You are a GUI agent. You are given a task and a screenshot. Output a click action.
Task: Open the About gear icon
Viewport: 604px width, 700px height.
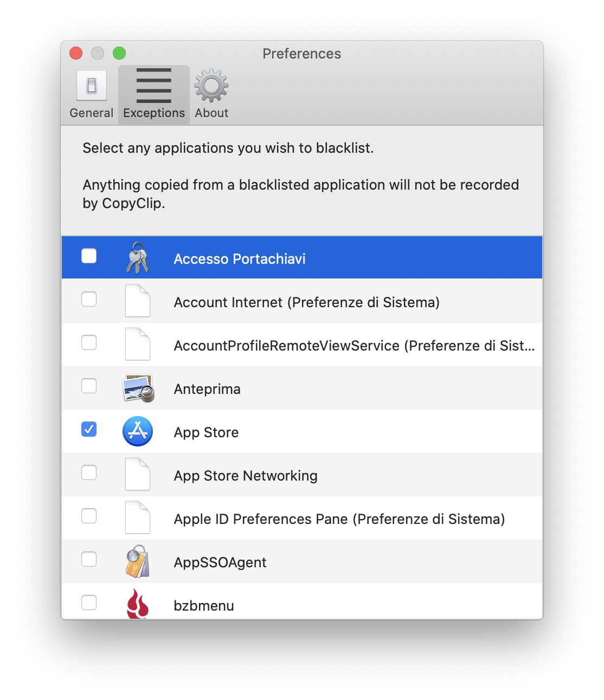[x=211, y=85]
